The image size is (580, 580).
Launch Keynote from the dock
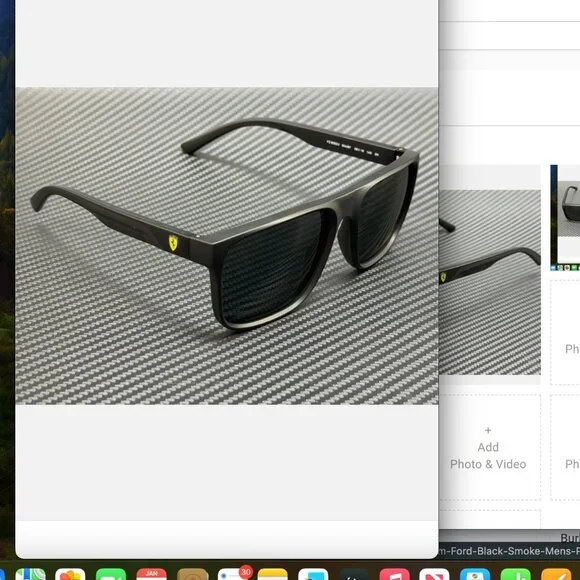click(475, 574)
